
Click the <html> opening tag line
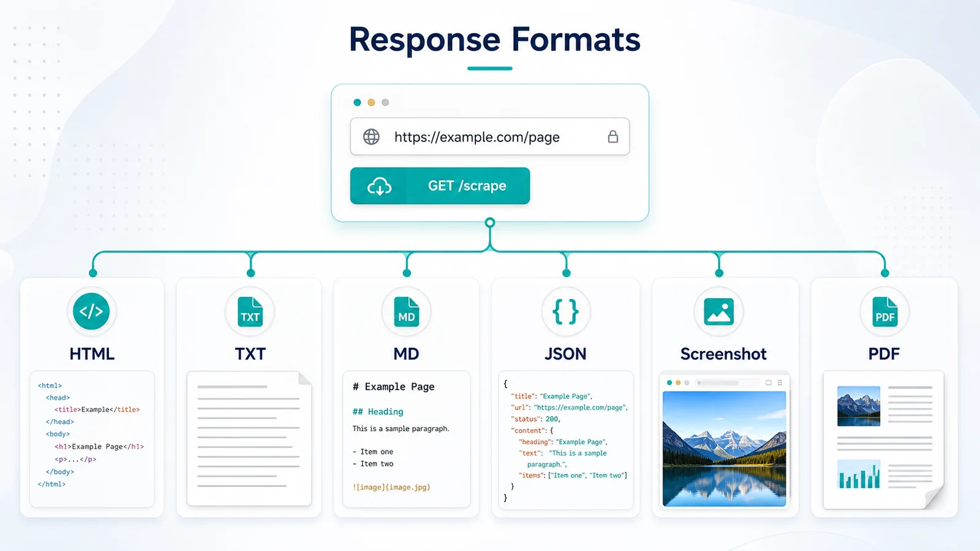pos(50,386)
